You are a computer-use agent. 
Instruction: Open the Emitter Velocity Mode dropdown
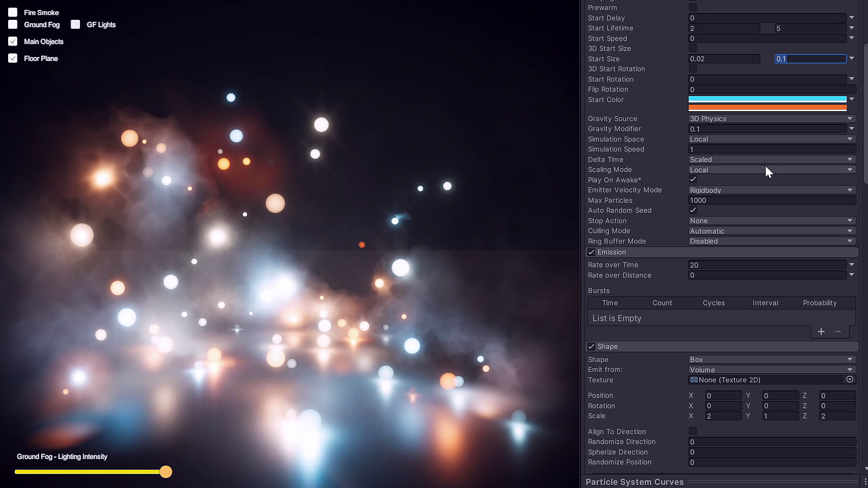point(772,190)
